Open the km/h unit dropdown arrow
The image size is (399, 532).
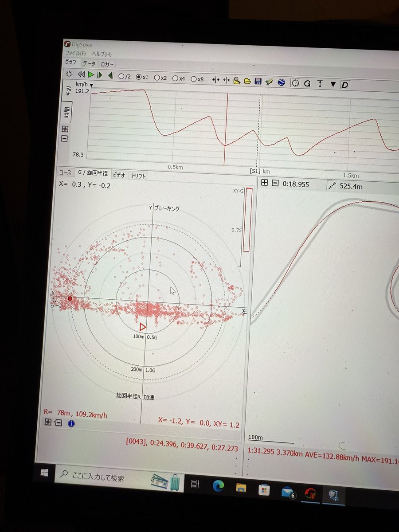(x=92, y=85)
